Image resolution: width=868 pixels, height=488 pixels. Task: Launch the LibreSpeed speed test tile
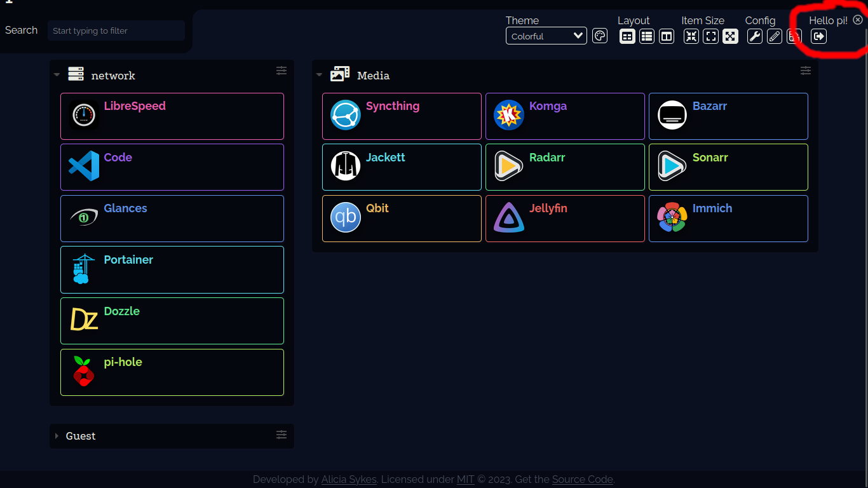(x=172, y=116)
